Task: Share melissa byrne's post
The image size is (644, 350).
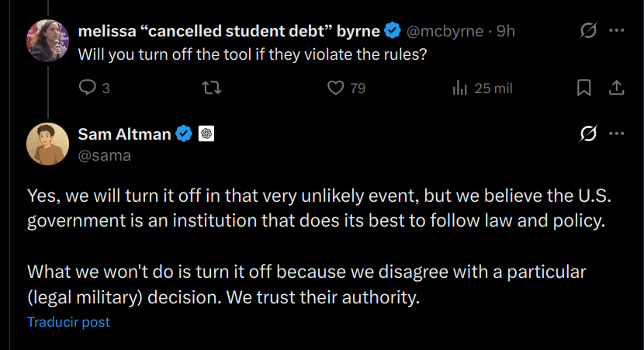Action: click(x=617, y=88)
